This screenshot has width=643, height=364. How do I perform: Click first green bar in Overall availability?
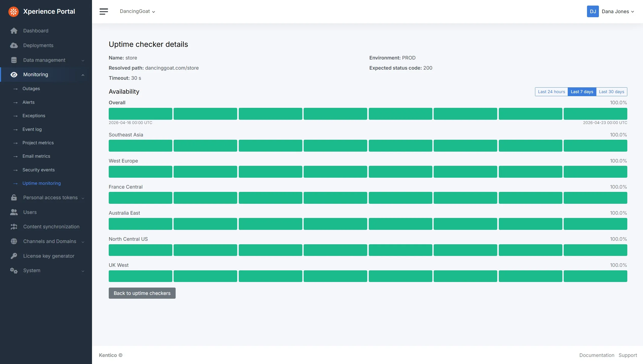(x=140, y=114)
